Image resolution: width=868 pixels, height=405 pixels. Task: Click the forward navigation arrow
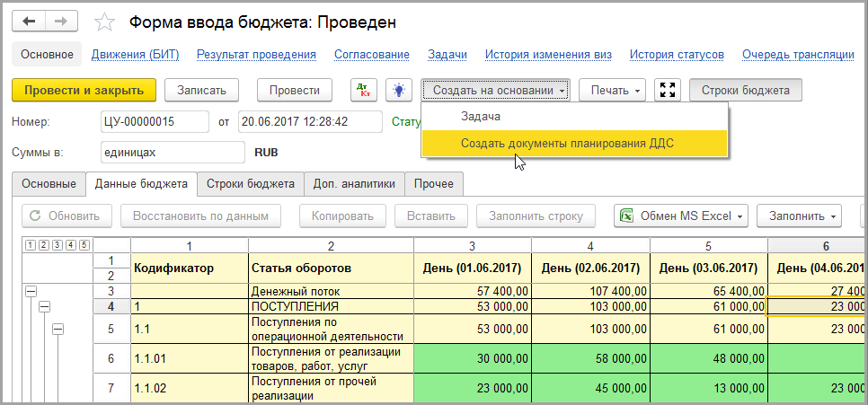[61, 22]
